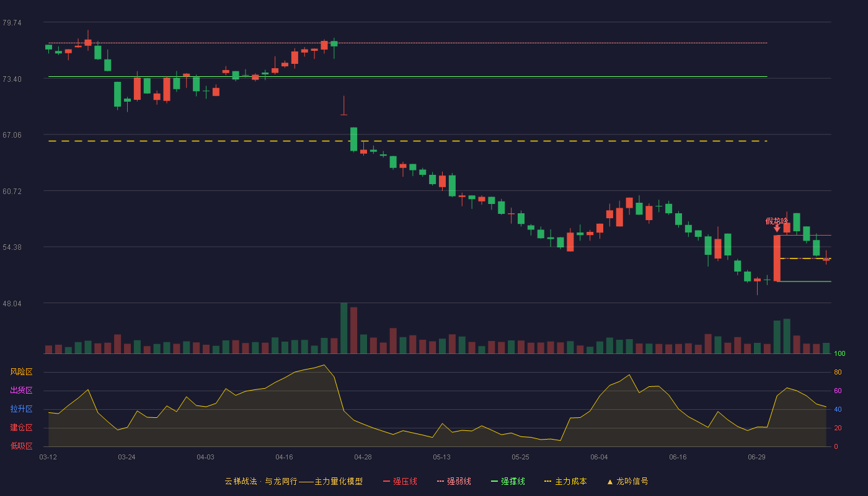Click the long yellow dashed 主力成本 line near 67.06
This screenshot has width=868, height=496.
pos(407,141)
